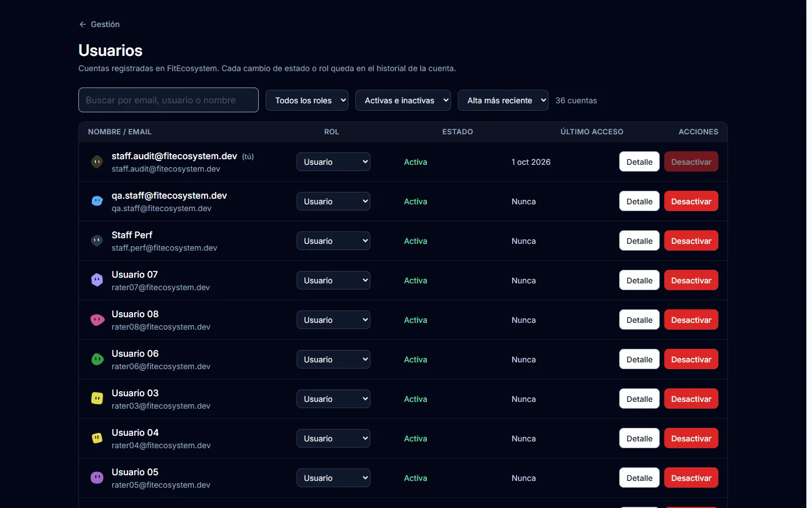
Task: Click Desactivar for Usuario 06
Action: click(691, 360)
